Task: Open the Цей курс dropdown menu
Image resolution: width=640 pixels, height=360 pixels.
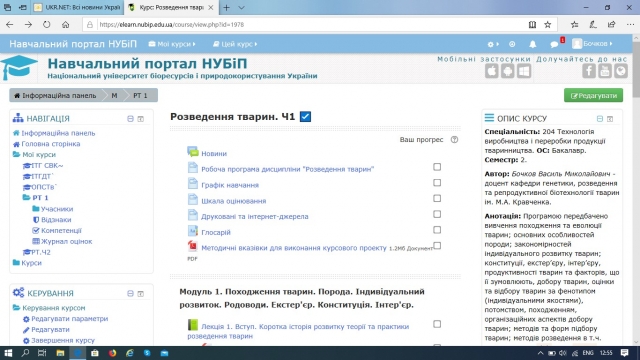Action: tap(235, 44)
